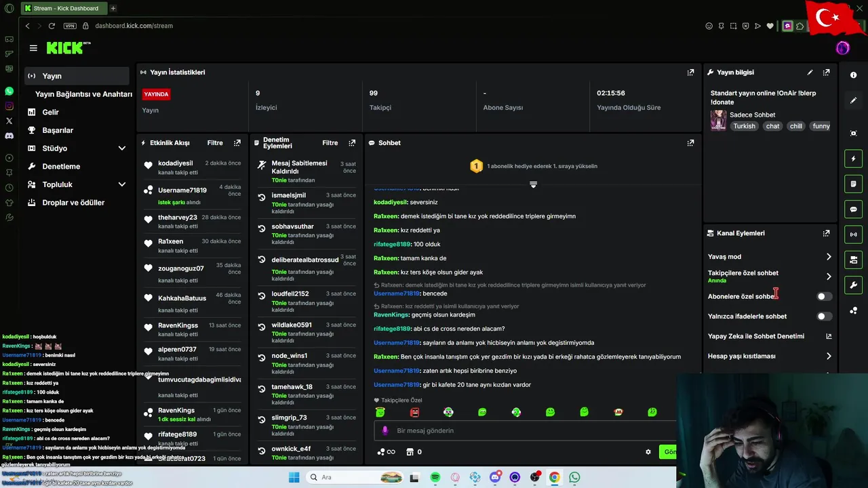Collapse the chat leaderboard banner arrow

[x=533, y=184]
